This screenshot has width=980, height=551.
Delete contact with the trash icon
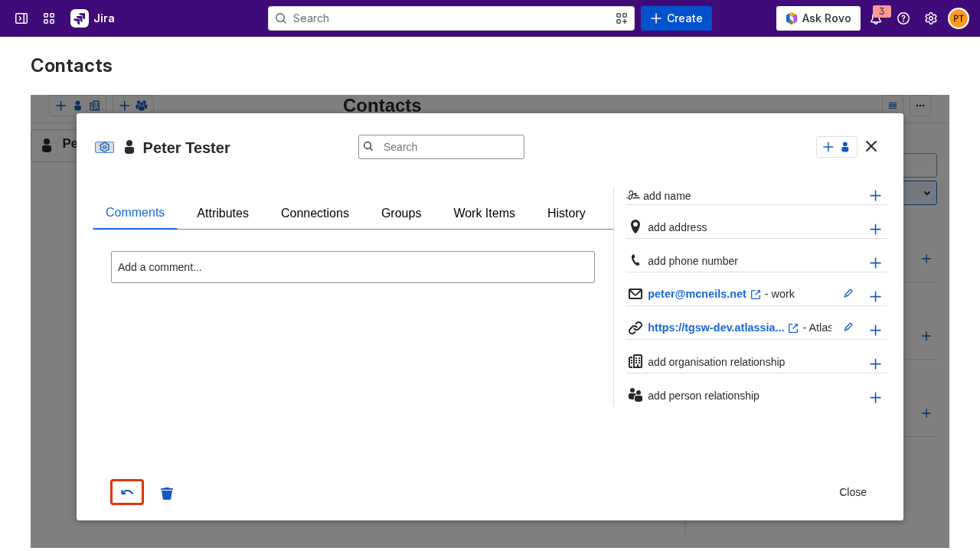coord(167,494)
